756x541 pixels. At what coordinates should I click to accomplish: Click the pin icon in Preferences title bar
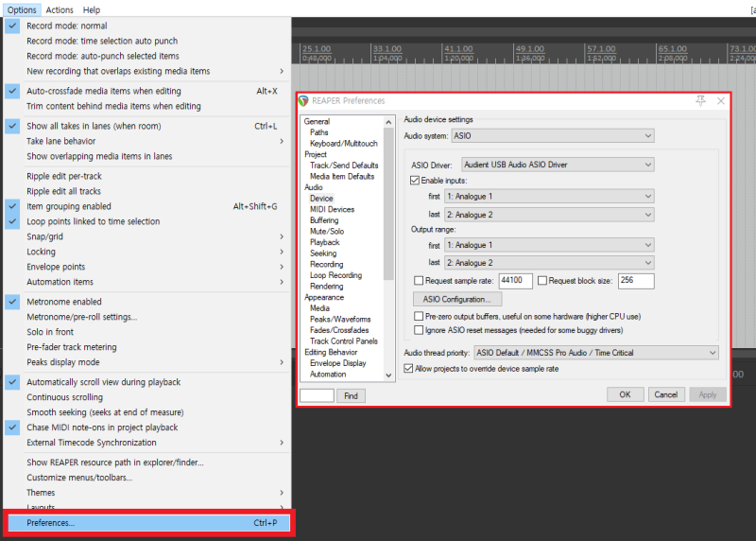click(700, 100)
